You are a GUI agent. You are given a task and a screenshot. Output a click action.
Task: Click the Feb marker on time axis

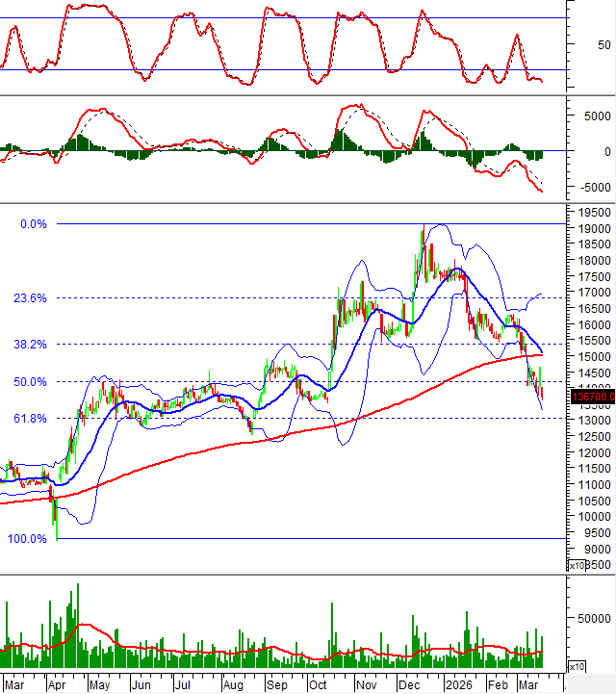(498, 684)
